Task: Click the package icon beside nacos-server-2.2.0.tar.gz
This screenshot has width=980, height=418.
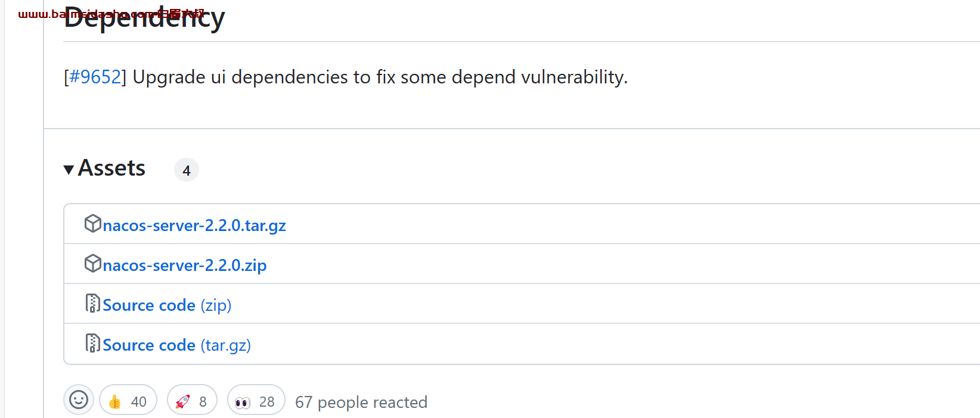Action: (x=92, y=223)
